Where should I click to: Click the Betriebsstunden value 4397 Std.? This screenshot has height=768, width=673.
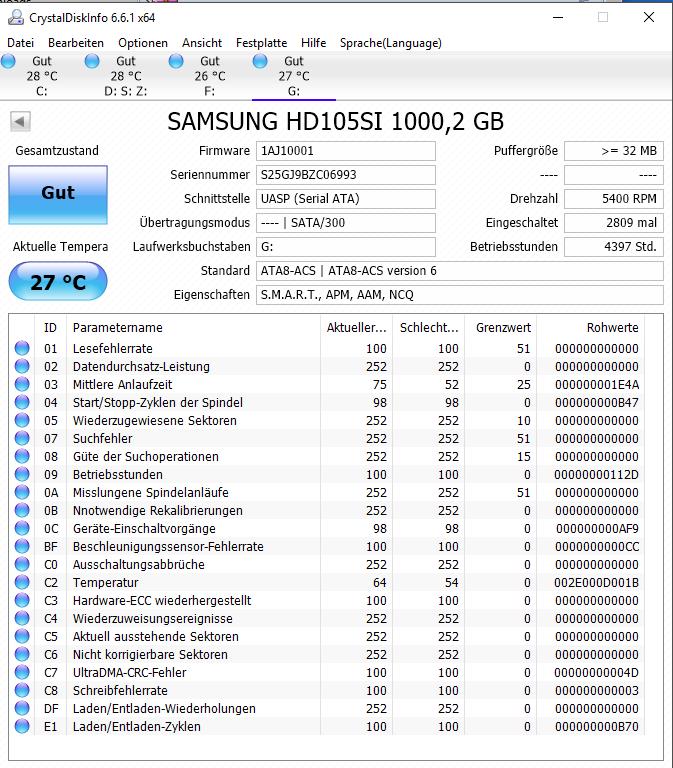614,247
